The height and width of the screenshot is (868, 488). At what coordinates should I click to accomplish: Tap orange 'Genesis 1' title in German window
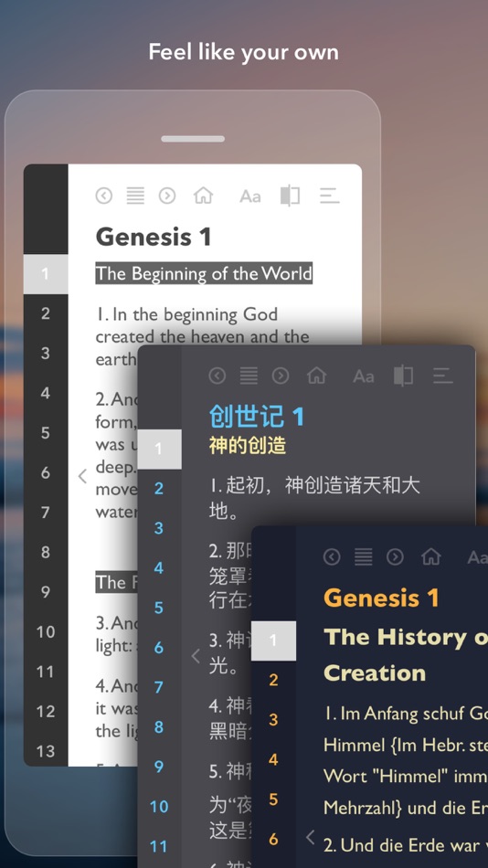[381, 598]
